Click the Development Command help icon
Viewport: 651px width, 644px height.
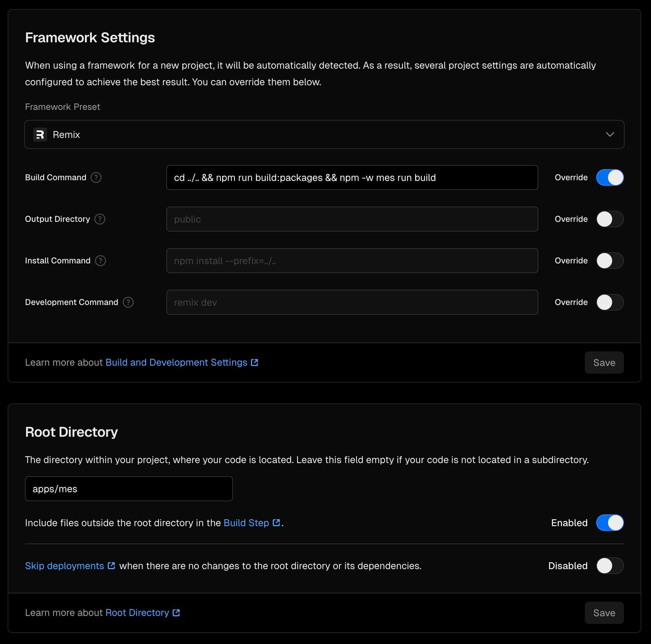click(x=128, y=302)
